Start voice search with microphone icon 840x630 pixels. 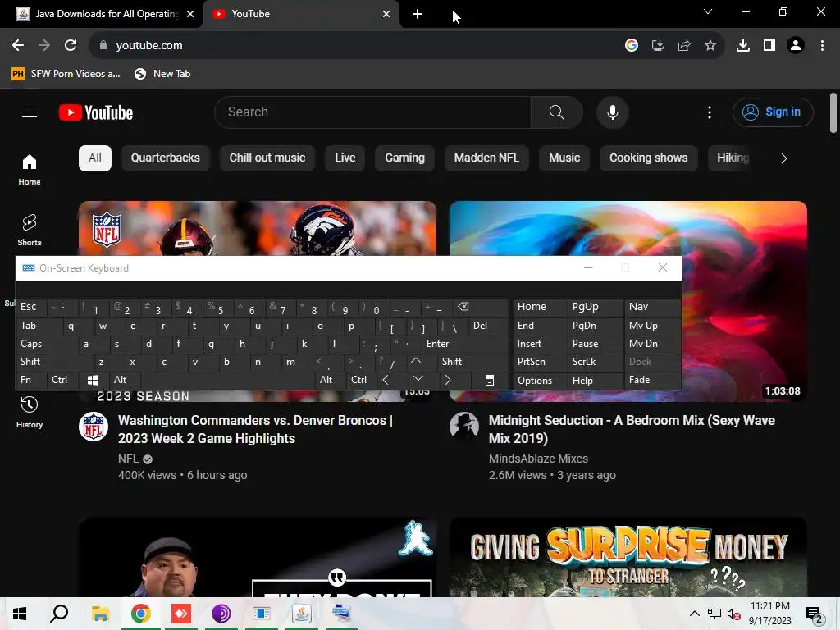click(x=612, y=112)
